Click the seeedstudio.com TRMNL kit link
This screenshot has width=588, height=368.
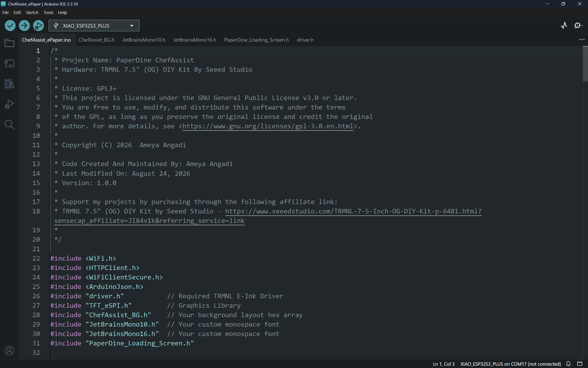point(353,211)
